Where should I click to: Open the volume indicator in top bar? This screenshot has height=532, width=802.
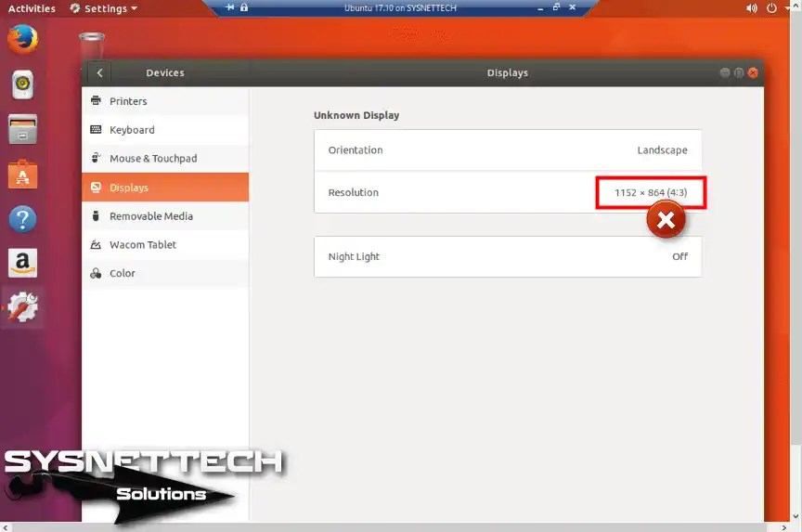click(x=751, y=8)
